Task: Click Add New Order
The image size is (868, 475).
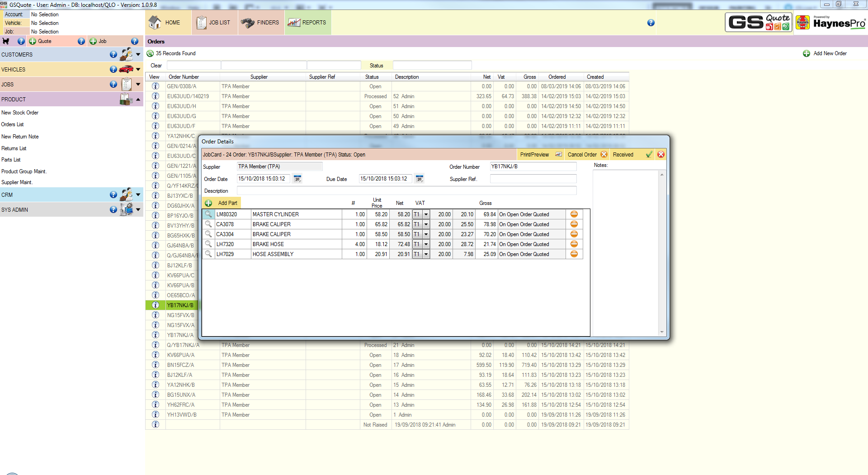Action: pos(825,53)
